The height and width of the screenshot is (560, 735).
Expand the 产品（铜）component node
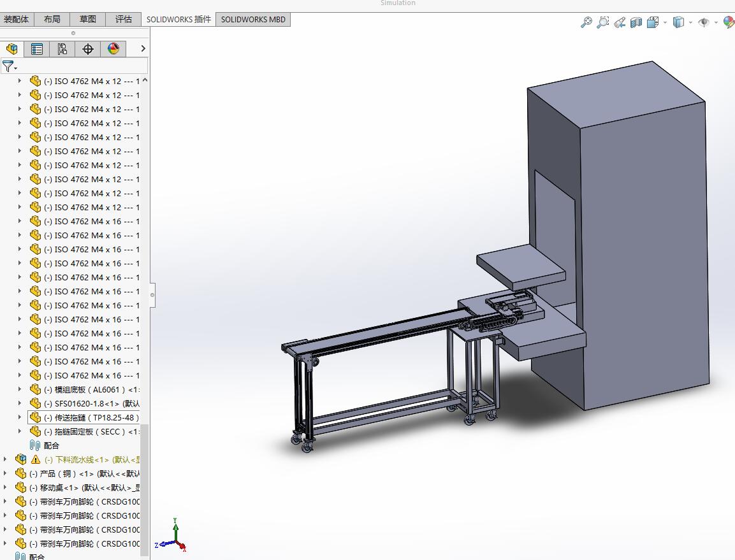[x=5, y=473]
